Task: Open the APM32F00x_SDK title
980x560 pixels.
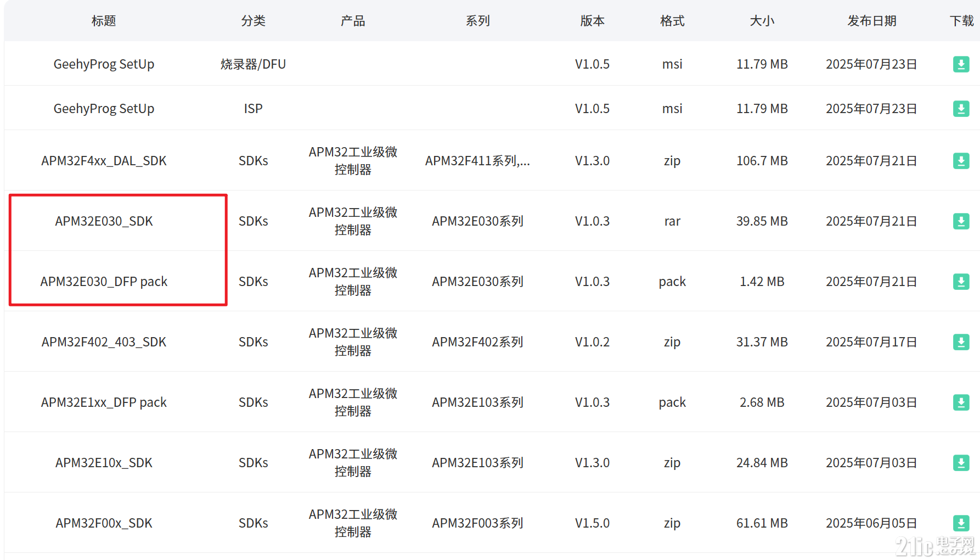Action: tap(104, 523)
